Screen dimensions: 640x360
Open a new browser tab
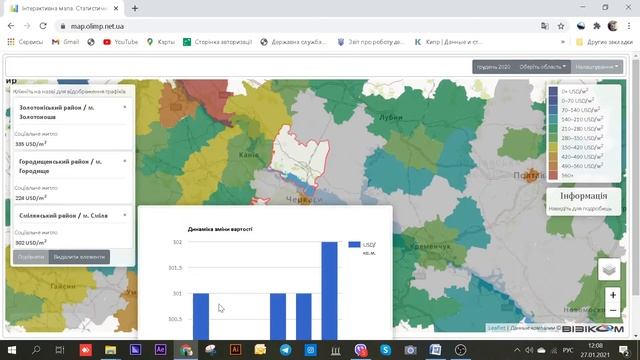pyautogui.click(x=135, y=8)
